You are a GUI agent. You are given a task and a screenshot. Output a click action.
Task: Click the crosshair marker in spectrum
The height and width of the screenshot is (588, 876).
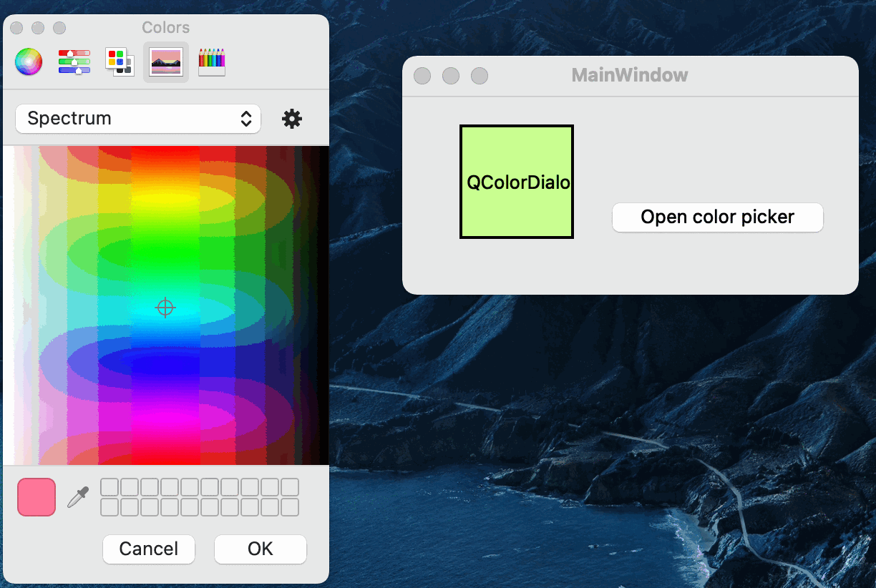(x=165, y=308)
